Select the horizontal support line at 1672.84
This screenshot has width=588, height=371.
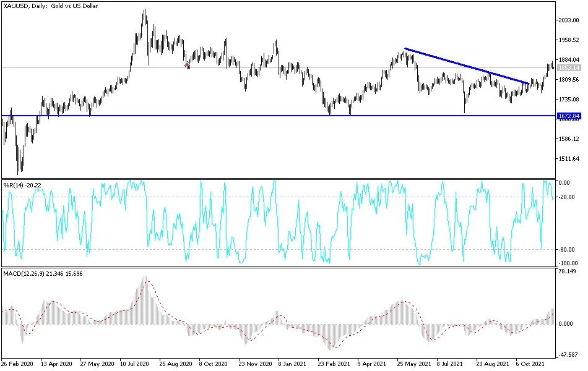[279, 116]
